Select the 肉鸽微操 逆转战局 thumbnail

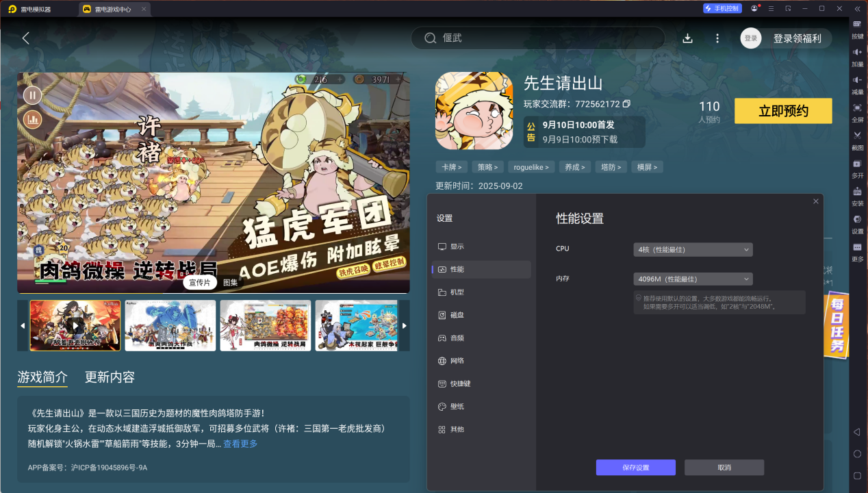(265, 326)
